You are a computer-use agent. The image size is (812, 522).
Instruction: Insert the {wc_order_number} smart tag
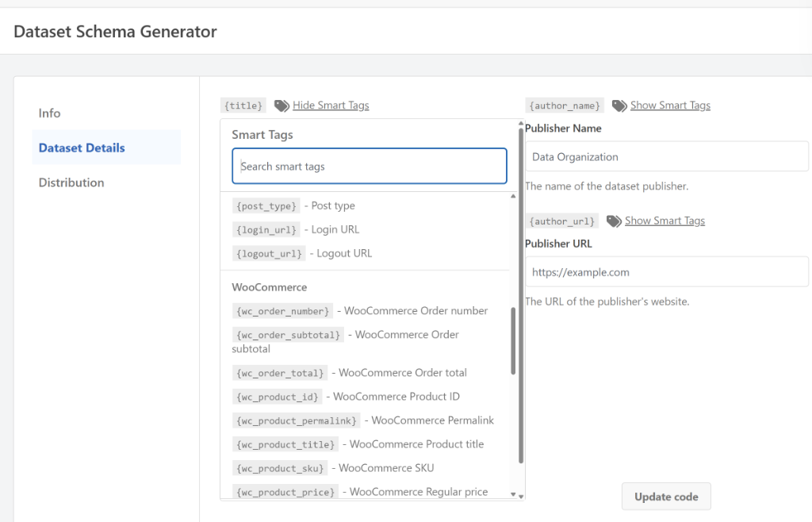(x=282, y=311)
